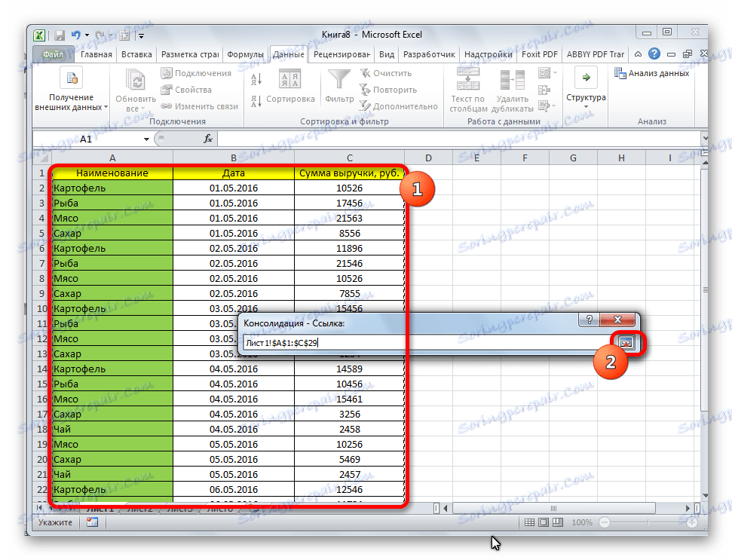
Task: Open Excel Help question mark icon
Action: click(654, 54)
